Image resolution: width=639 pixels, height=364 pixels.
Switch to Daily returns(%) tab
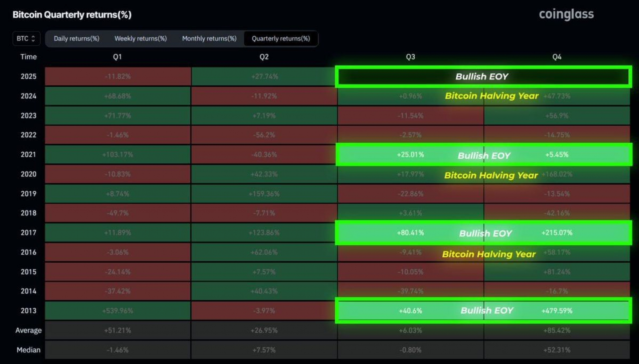(x=77, y=39)
